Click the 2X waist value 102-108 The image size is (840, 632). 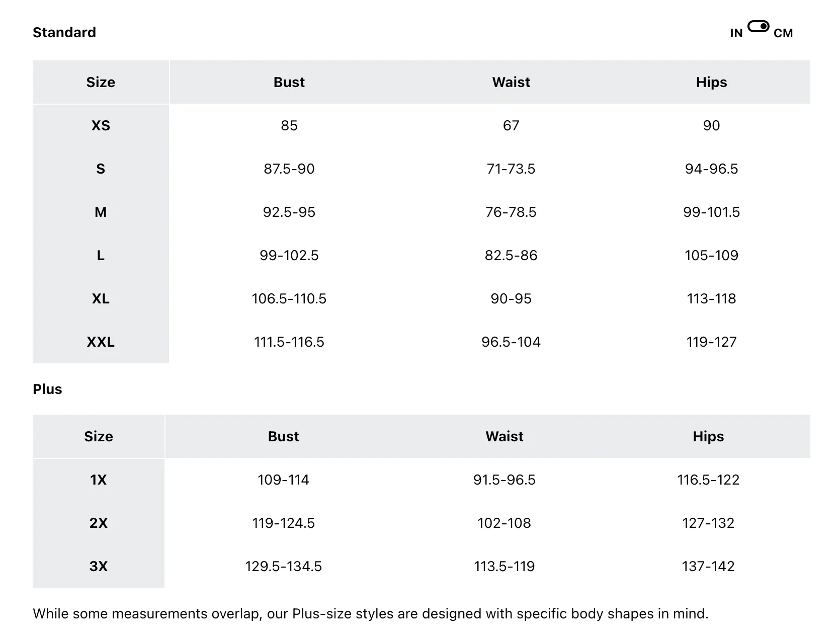(505, 523)
